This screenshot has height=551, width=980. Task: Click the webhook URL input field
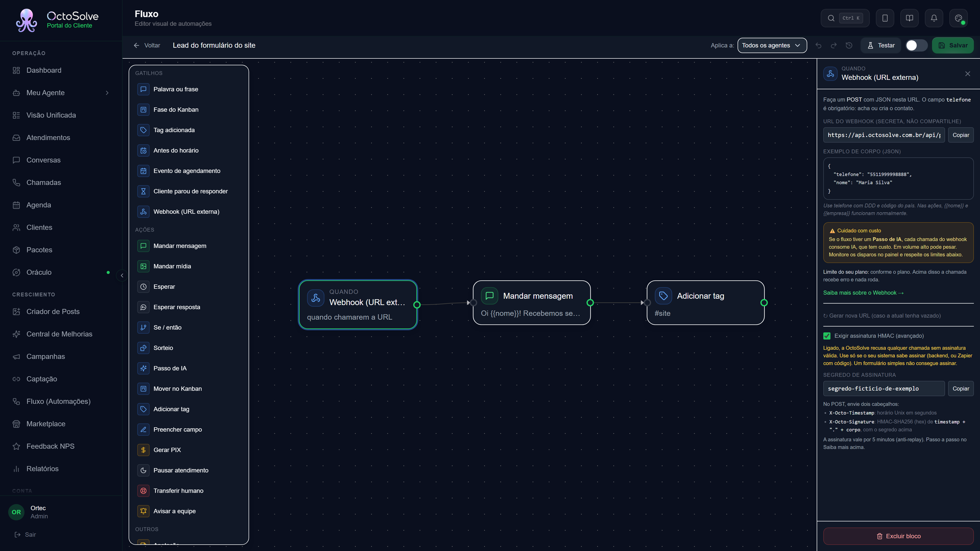(884, 135)
